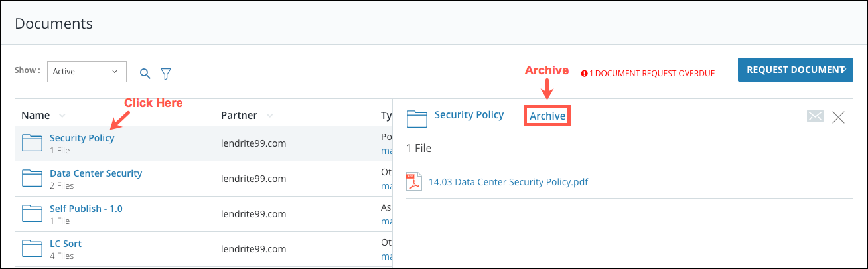Click the Security Policy row folder icon

tap(32, 143)
